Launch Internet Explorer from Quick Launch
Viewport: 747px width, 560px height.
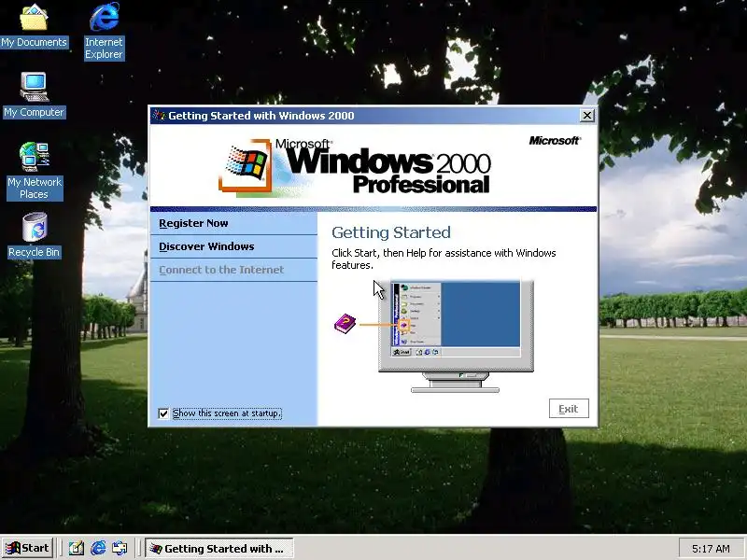click(x=98, y=549)
